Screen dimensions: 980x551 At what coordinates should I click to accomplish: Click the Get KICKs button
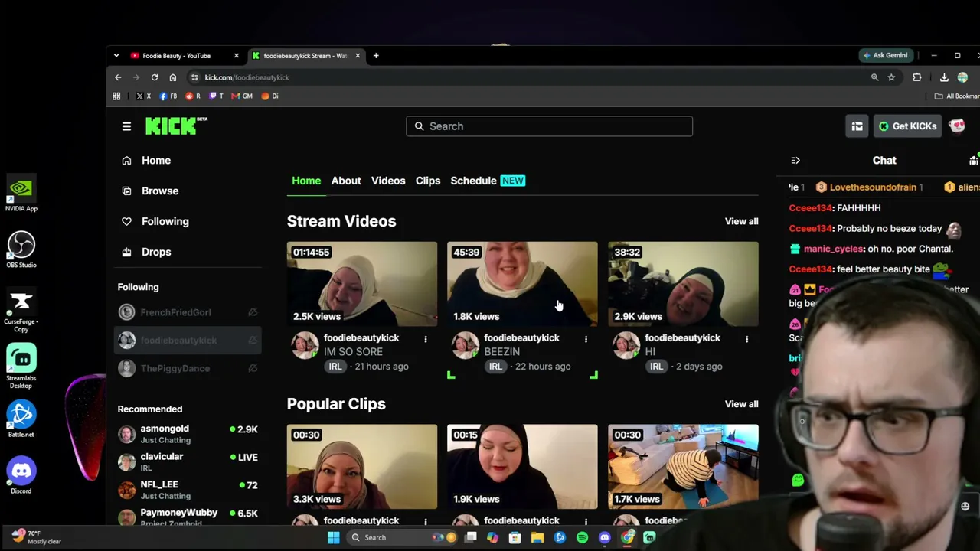coord(907,126)
